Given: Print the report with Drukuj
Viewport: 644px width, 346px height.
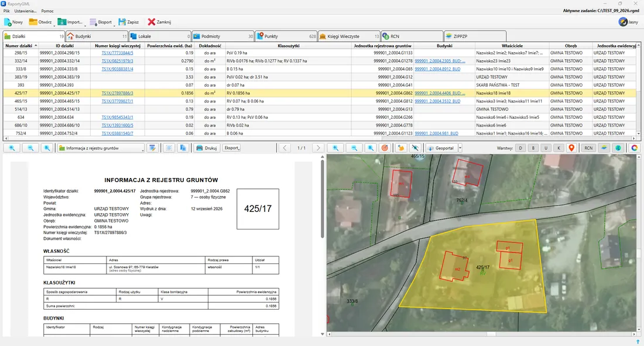Looking at the screenshot, I should click(207, 148).
